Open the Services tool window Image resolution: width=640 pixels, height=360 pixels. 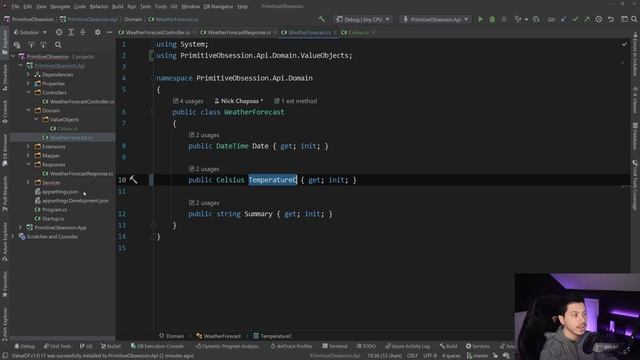tap(478, 346)
